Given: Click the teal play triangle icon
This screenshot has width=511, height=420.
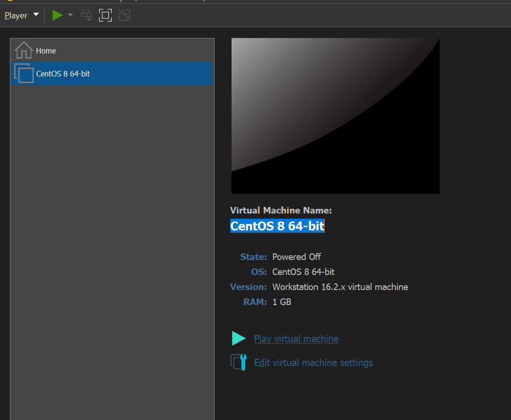Looking at the screenshot, I should pyautogui.click(x=239, y=338).
